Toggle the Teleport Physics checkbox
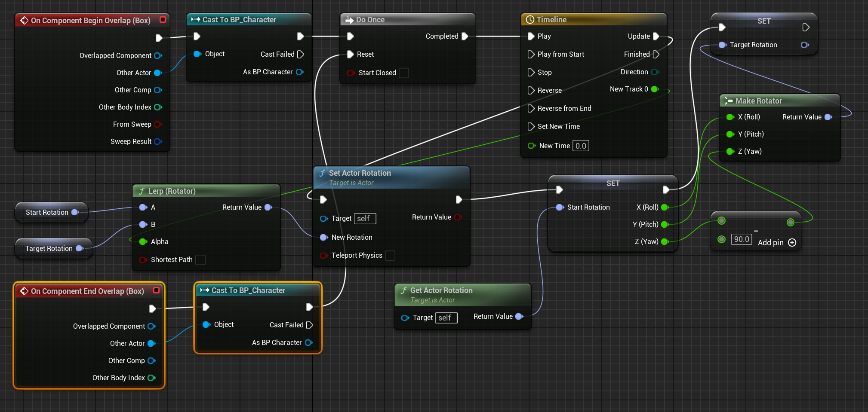 390,256
